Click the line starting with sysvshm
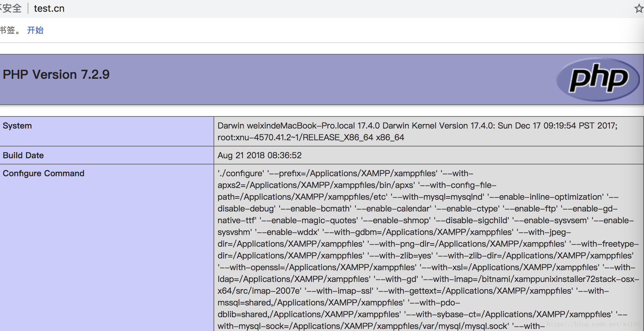644x331 pixels. [394, 232]
